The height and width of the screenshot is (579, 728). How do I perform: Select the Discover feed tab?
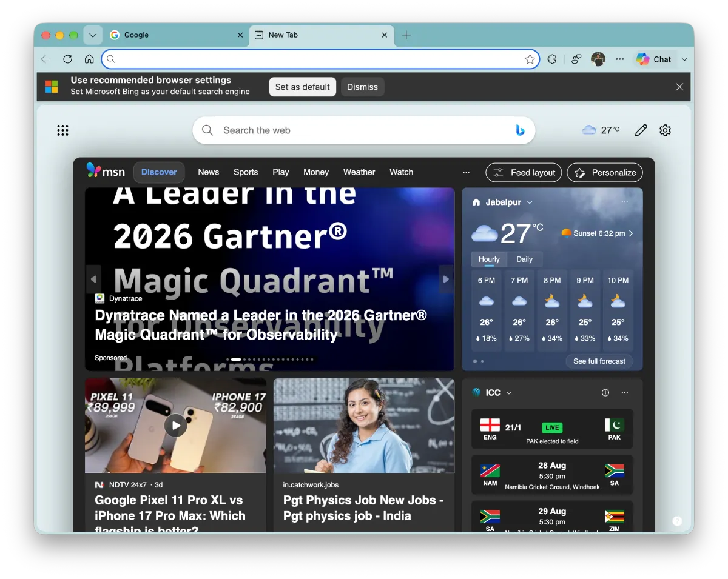159,172
